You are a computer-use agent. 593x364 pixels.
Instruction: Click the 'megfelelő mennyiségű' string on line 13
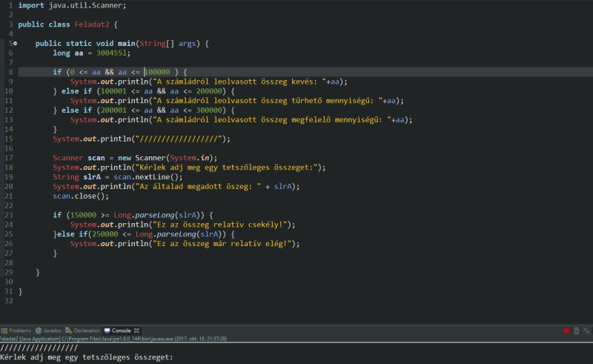(271, 120)
